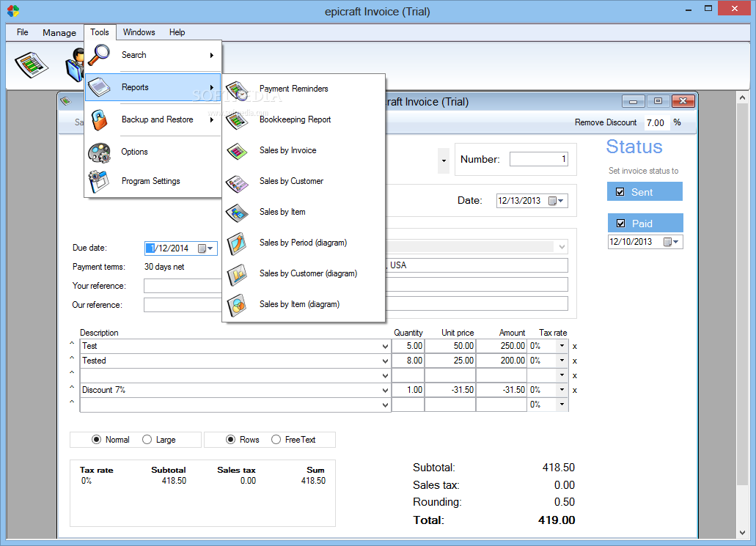
Task: Delete the Tested row using its x
Action: click(575, 361)
